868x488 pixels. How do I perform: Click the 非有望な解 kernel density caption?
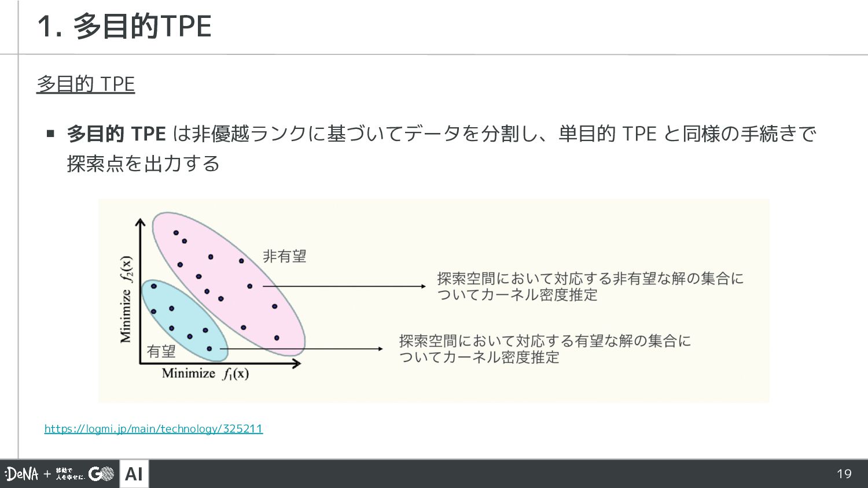[589, 286]
